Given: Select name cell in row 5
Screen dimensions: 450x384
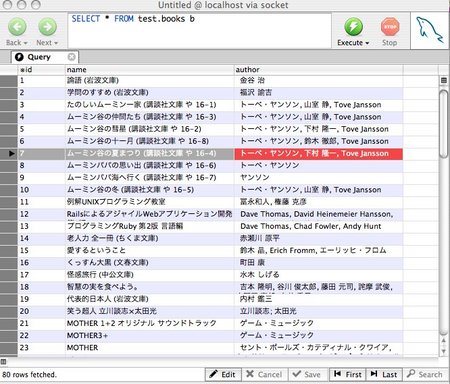Looking at the screenshot, I should tap(150, 129).
